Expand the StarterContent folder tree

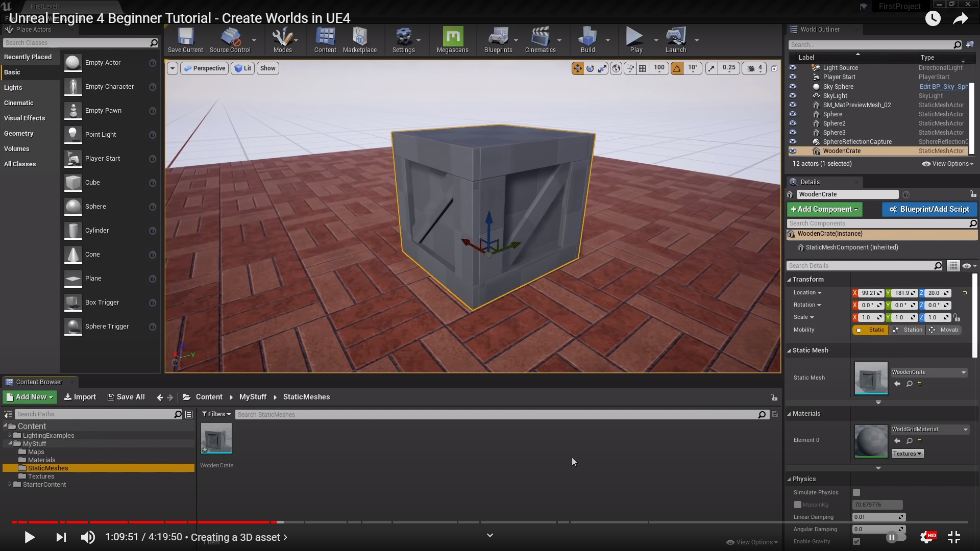click(10, 484)
